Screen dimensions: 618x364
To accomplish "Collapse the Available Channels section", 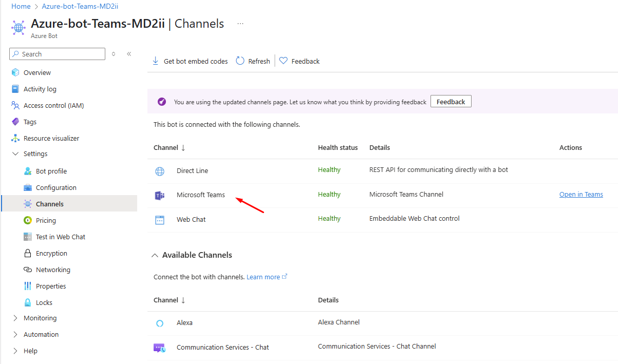I will click(155, 255).
